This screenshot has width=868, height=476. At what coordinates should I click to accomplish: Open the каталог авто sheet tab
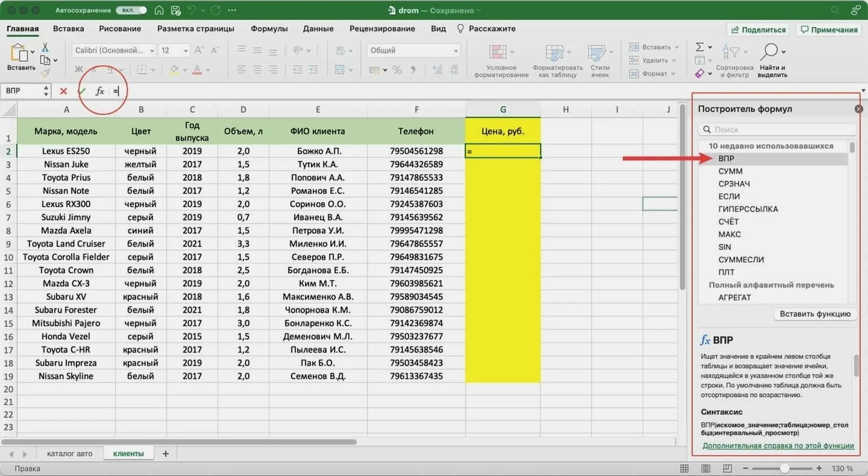pos(69,453)
